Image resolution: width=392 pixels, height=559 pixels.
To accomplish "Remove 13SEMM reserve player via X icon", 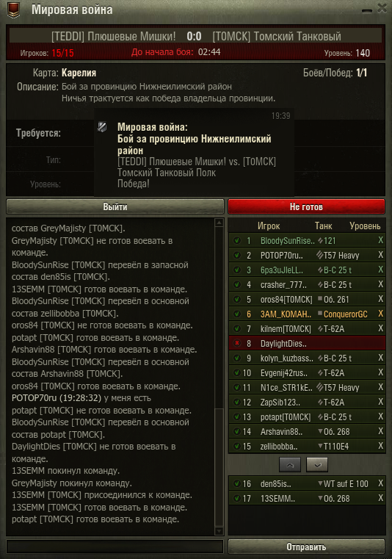I will 380,498.
